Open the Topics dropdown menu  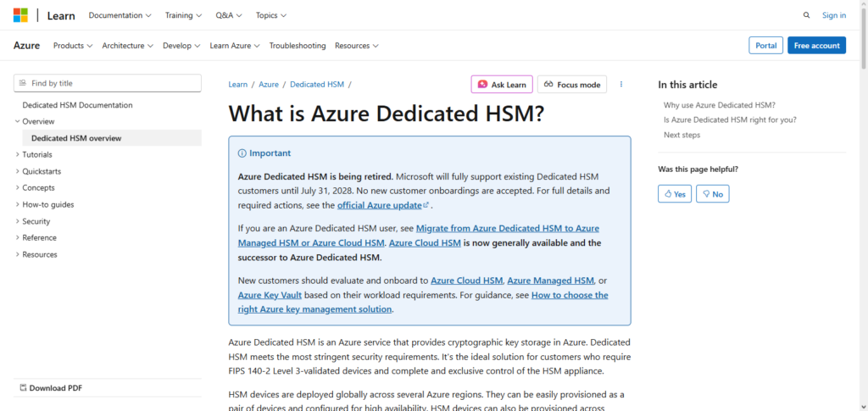(271, 15)
